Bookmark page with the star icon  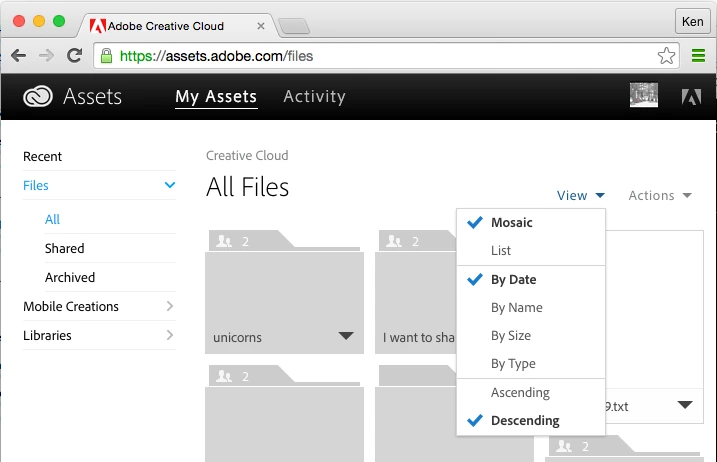pyautogui.click(x=666, y=56)
